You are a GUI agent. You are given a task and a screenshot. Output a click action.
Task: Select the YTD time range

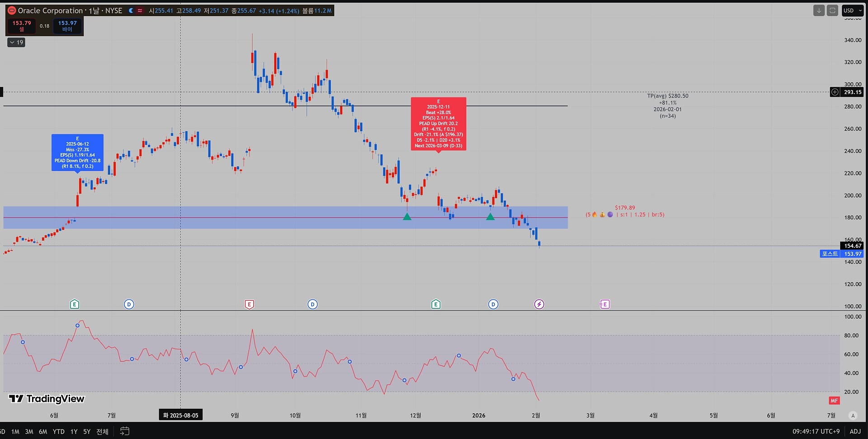click(x=58, y=432)
